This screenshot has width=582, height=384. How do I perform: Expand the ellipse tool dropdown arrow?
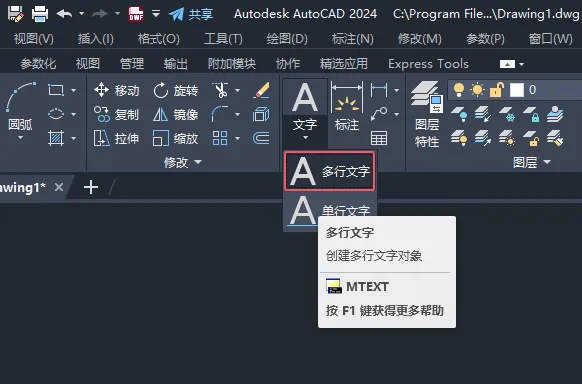(x=73, y=114)
